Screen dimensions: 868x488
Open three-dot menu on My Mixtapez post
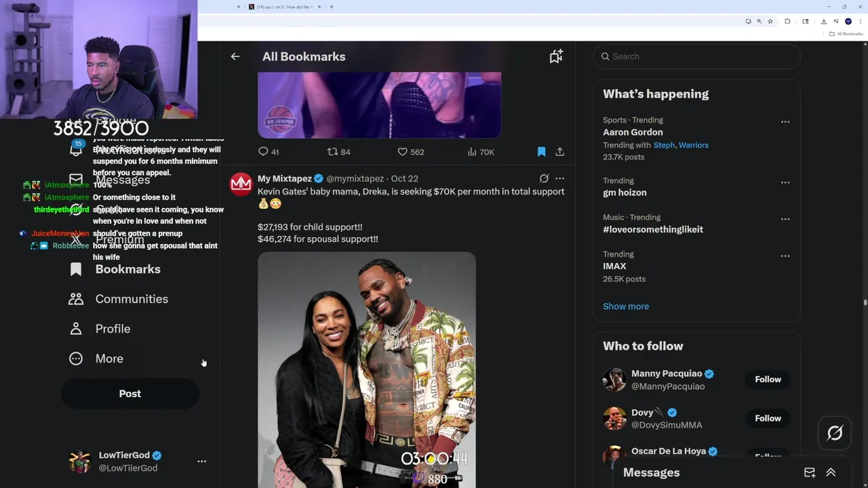[559, 178]
